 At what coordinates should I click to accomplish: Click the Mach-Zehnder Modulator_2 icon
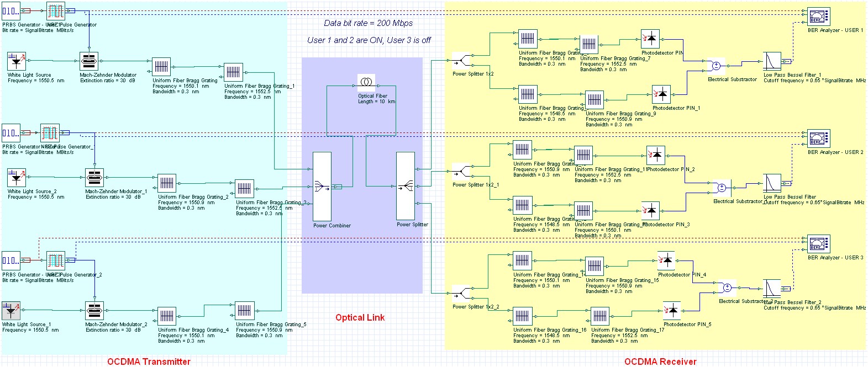click(x=94, y=311)
